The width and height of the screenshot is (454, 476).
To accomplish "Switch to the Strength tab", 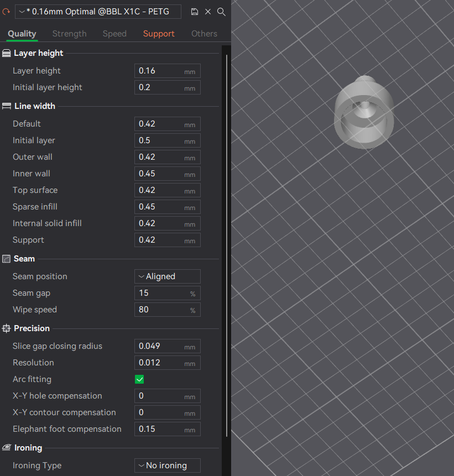I will click(x=69, y=34).
